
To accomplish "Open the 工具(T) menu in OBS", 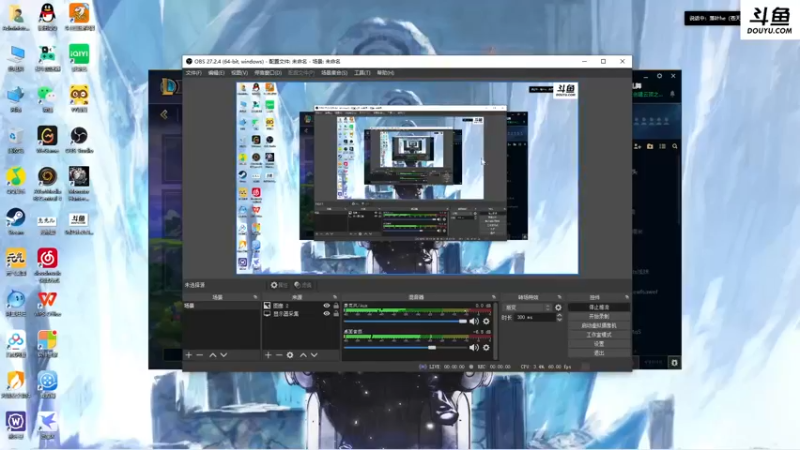I will click(x=362, y=73).
